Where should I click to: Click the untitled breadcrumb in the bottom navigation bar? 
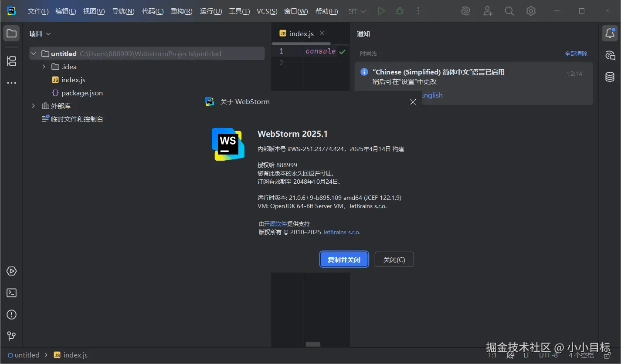24,355
